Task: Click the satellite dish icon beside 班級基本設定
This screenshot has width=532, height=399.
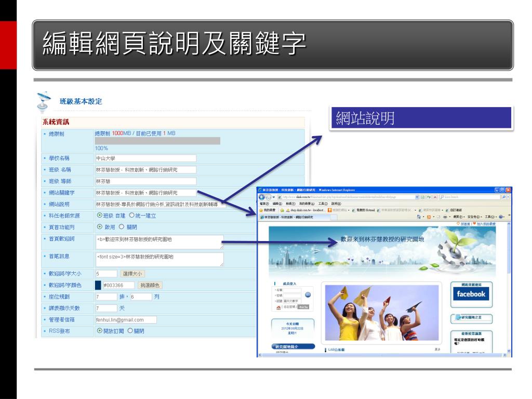Action: click(x=43, y=101)
